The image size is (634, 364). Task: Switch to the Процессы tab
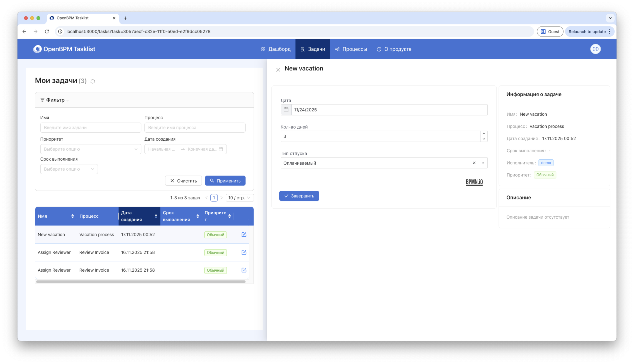[351, 49]
